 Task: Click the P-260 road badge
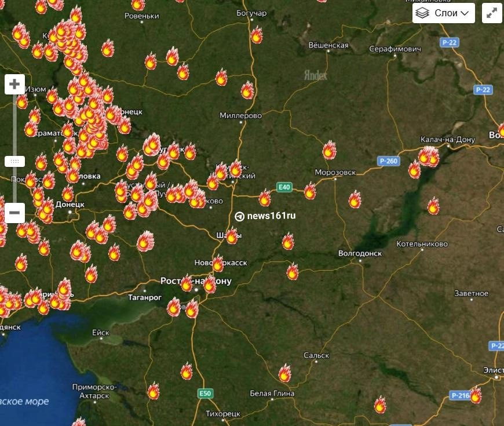coord(388,161)
